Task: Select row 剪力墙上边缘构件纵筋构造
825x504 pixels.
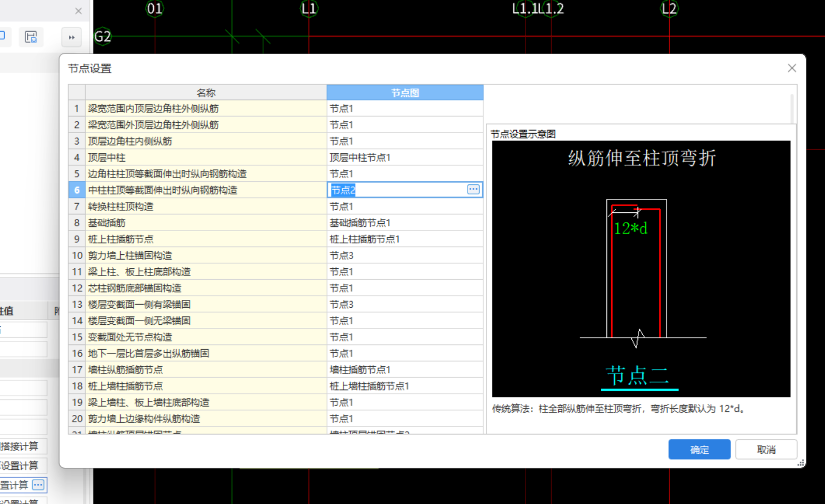Action: click(206, 419)
